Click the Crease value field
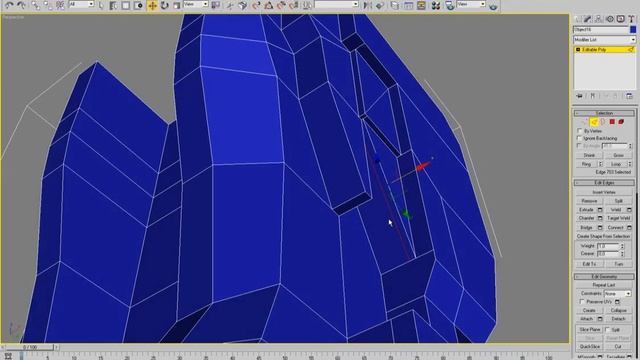640x360 pixels. pos(608,254)
